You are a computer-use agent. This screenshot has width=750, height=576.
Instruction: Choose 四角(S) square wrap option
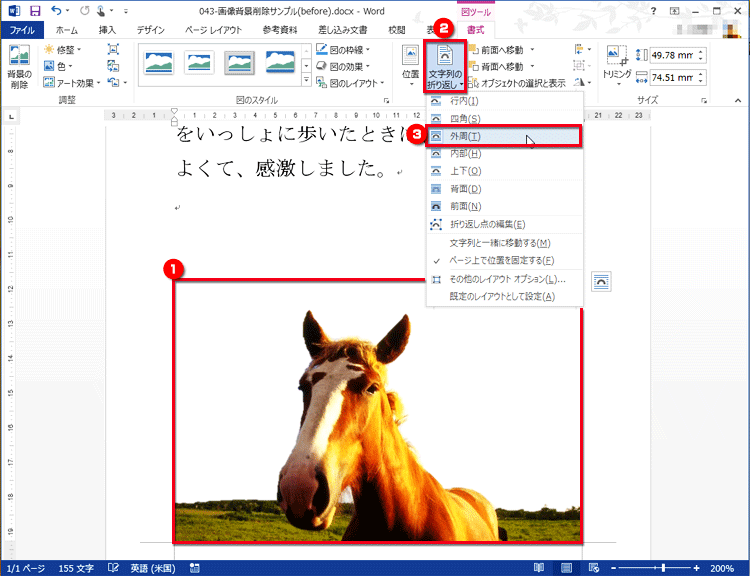click(x=504, y=119)
